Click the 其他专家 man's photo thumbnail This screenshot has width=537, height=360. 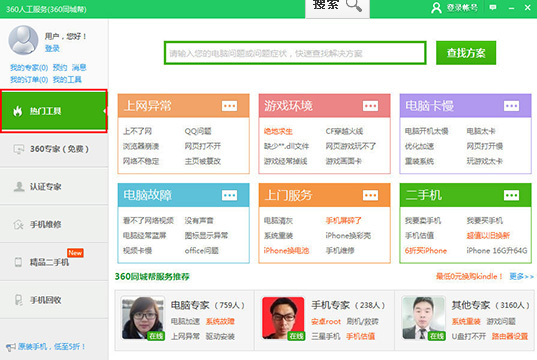[424, 318]
